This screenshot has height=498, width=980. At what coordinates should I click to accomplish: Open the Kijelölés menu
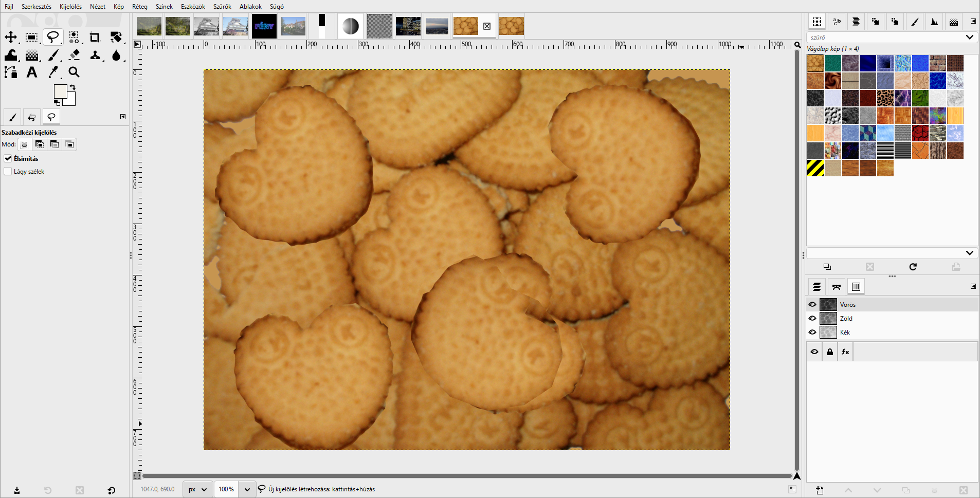tap(70, 7)
